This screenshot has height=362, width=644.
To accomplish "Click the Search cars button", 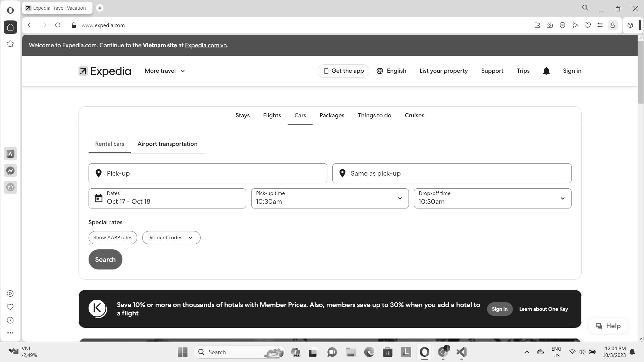I will coord(105,259).
